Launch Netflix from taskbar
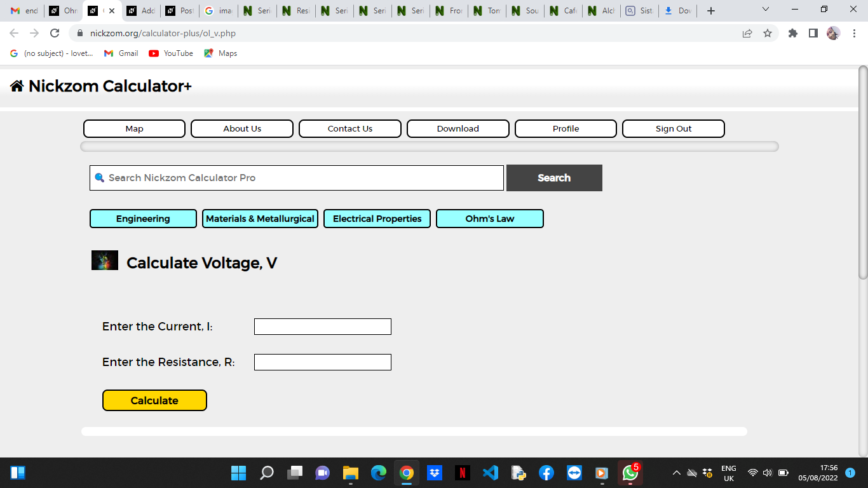Viewport: 868px width, 488px height. click(x=463, y=473)
